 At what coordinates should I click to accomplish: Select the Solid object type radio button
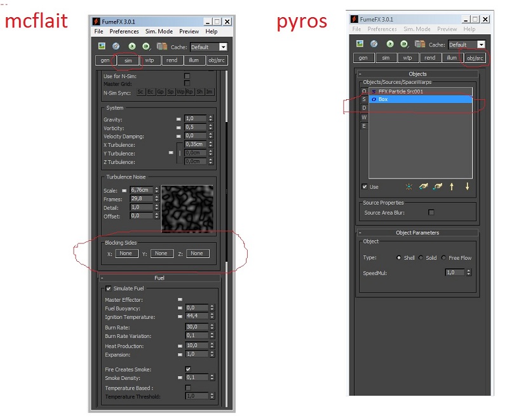click(421, 258)
